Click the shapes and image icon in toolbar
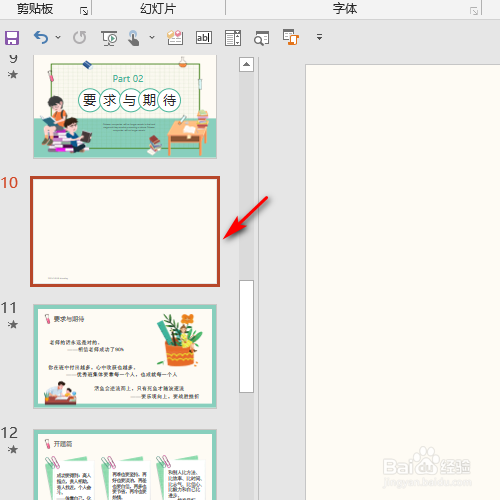This screenshot has height=500, width=500. 175,37
